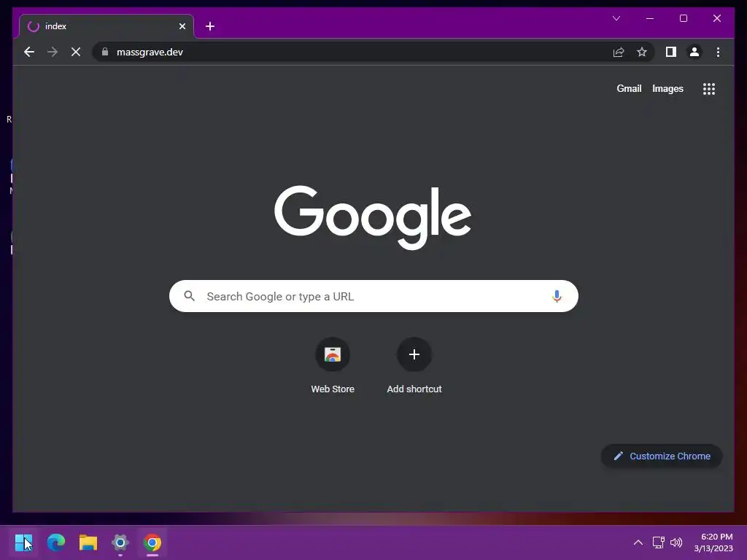Open the tab search dropdown arrow
Viewport: 747px width, 560px height.
point(616,18)
